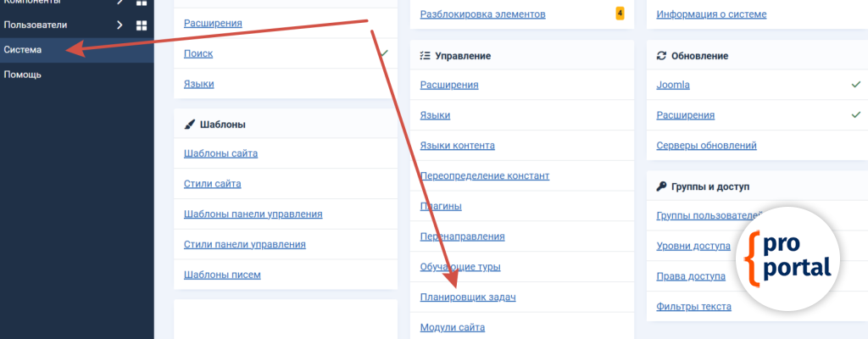The height and width of the screenshot is (339, 868).
Task: Click the checkmark in the Joomla update row
Action: pyautogui.click(x=856, y=85)
